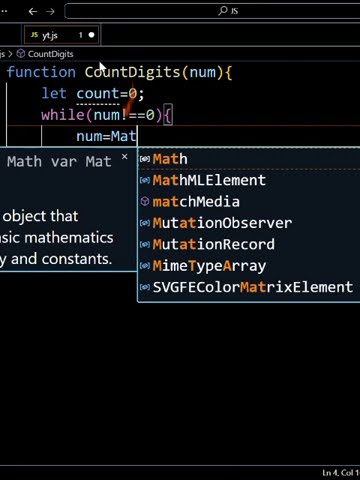360x480 pixels.
Task: Click the word 'function' in line one
Action: [41, 72]
